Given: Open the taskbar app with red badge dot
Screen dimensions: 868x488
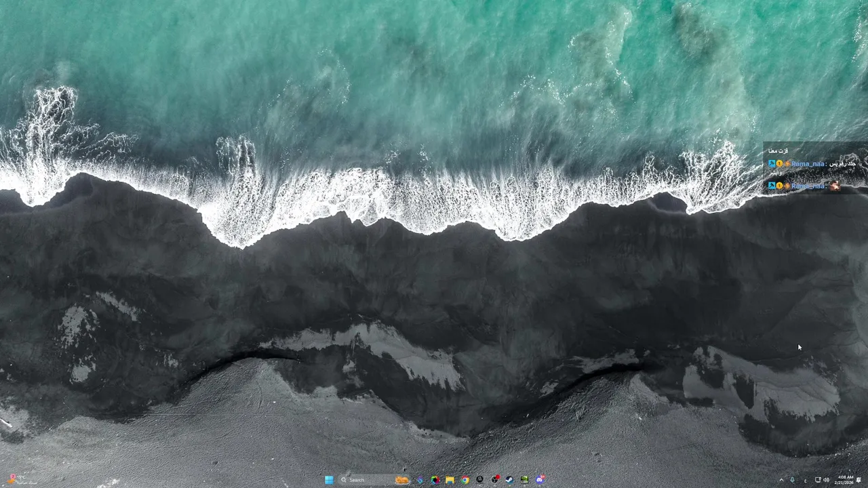Looking at the screenshot, I should coord(495,479).
